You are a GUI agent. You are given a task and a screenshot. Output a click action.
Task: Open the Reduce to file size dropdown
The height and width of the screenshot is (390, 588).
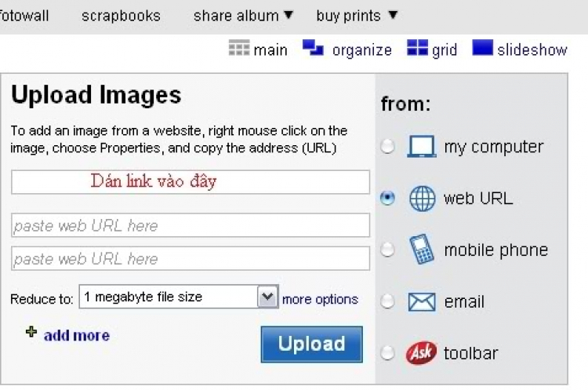pos(179,297)
